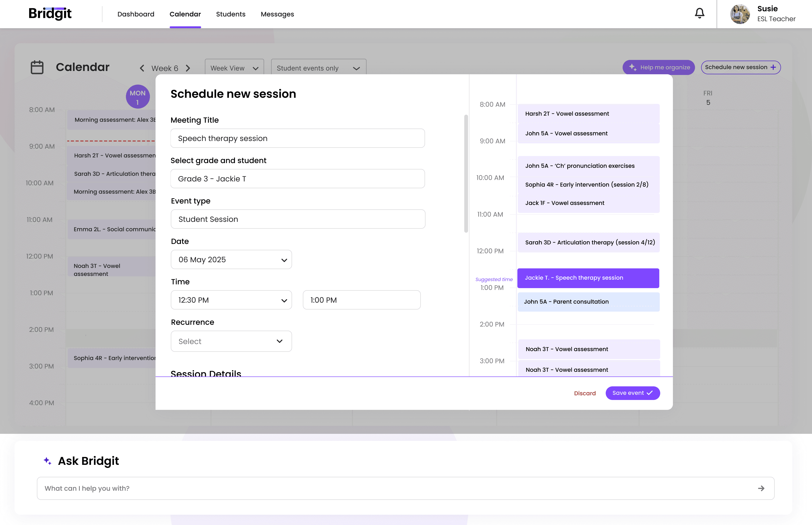This screenshot has height=525, width=812.
Task: Click the notification bell icon
Action: click(x=699, y=13)
